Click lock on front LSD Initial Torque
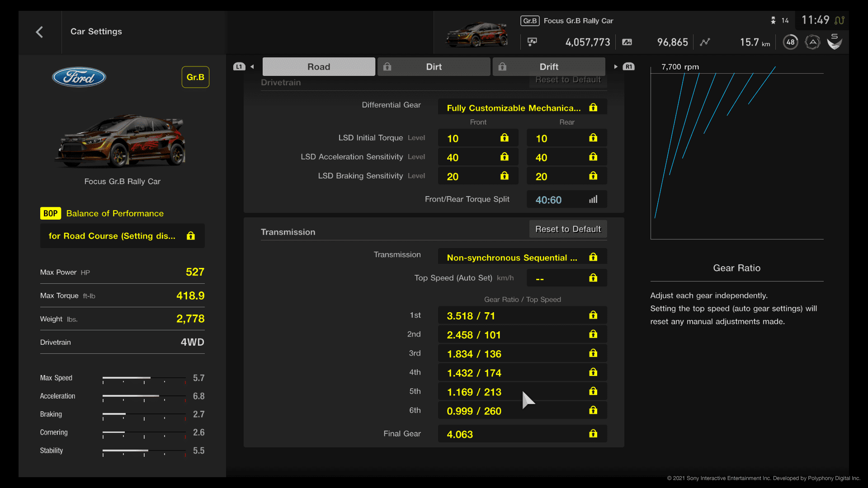Screen dimensions: 868x488 pyautogui.click(x=505, y=138)
